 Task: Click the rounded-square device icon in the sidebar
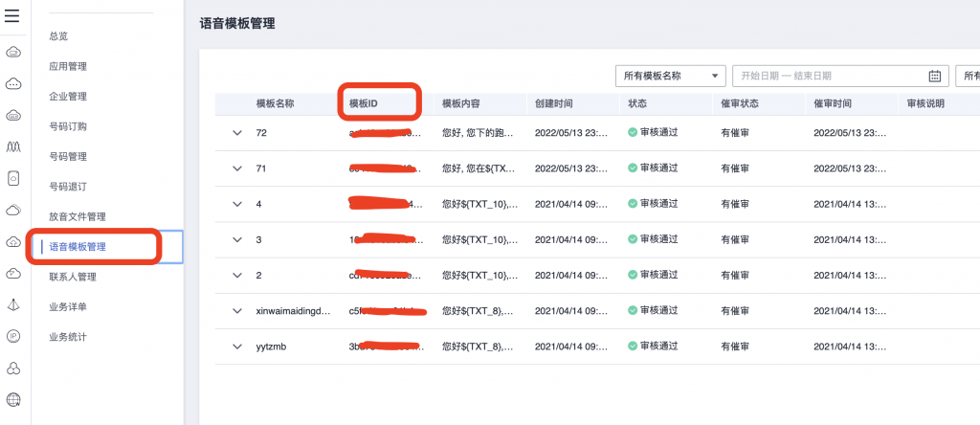[x=13, y=178]
